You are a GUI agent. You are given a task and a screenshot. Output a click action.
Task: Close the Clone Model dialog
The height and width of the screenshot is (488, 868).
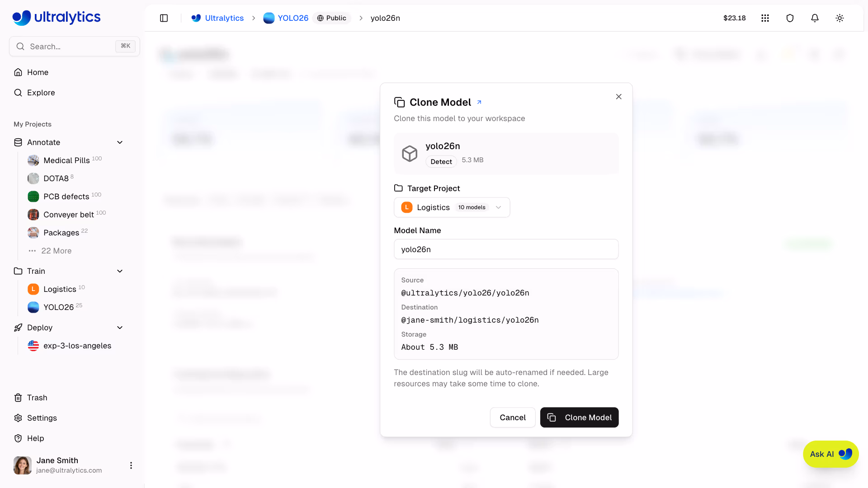[x=618, y=97]
